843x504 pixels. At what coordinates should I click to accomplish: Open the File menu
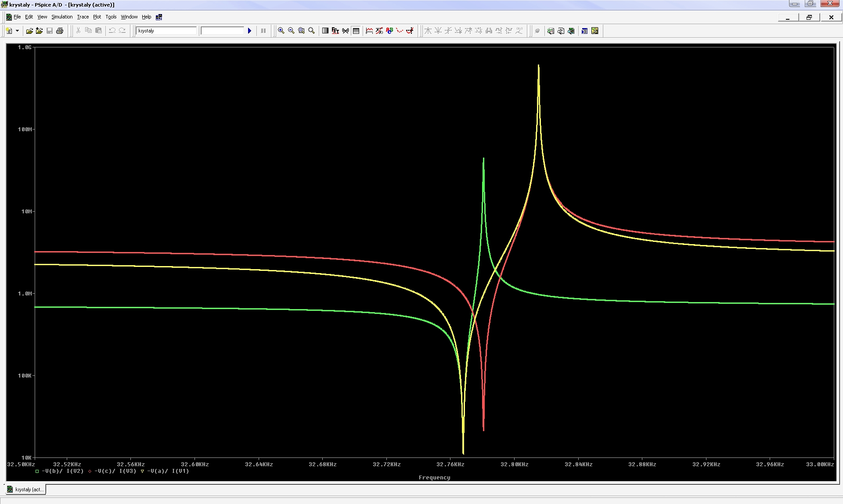(x=17, y=17)
